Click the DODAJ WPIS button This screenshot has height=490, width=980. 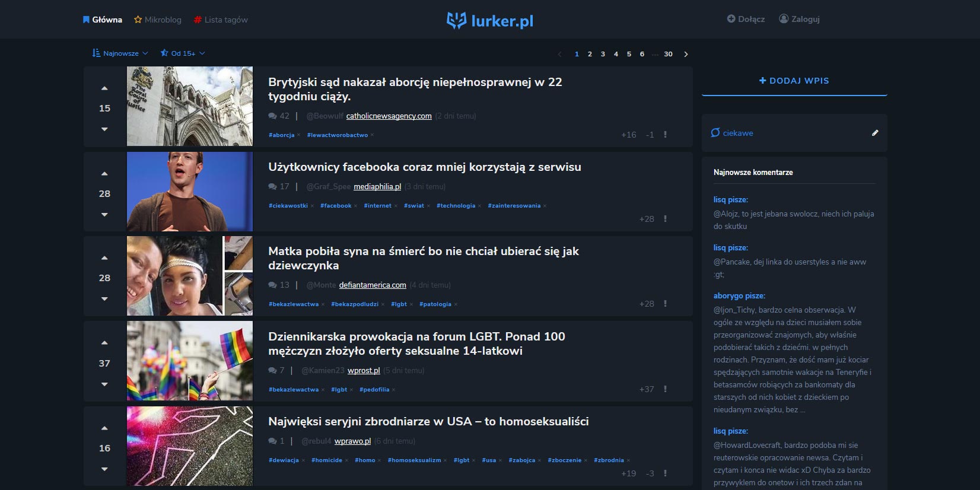794,81
